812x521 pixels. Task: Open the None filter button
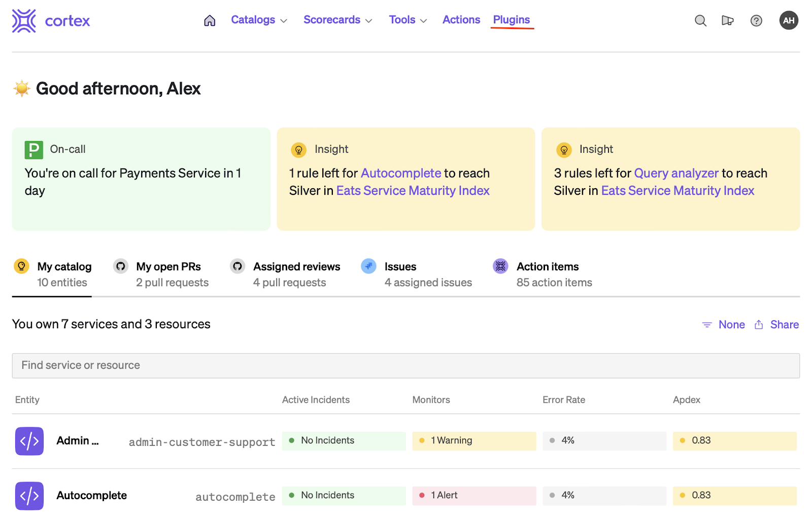coord(724,325)
